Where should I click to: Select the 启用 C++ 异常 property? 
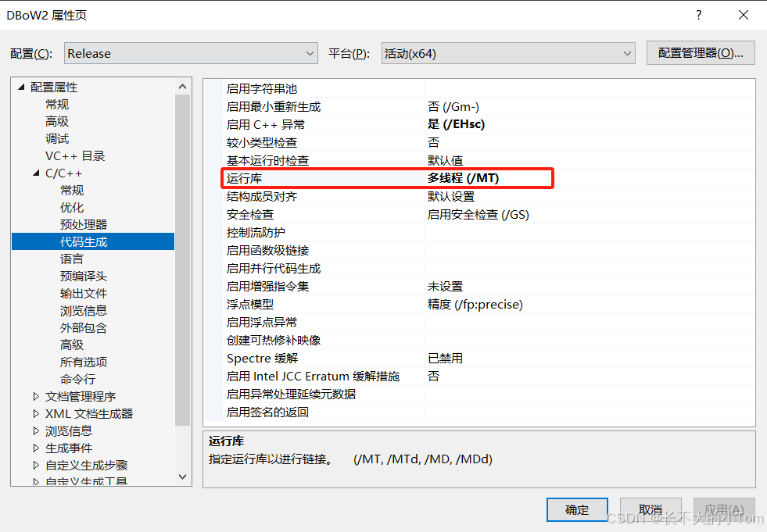click(x=266, y=125)
